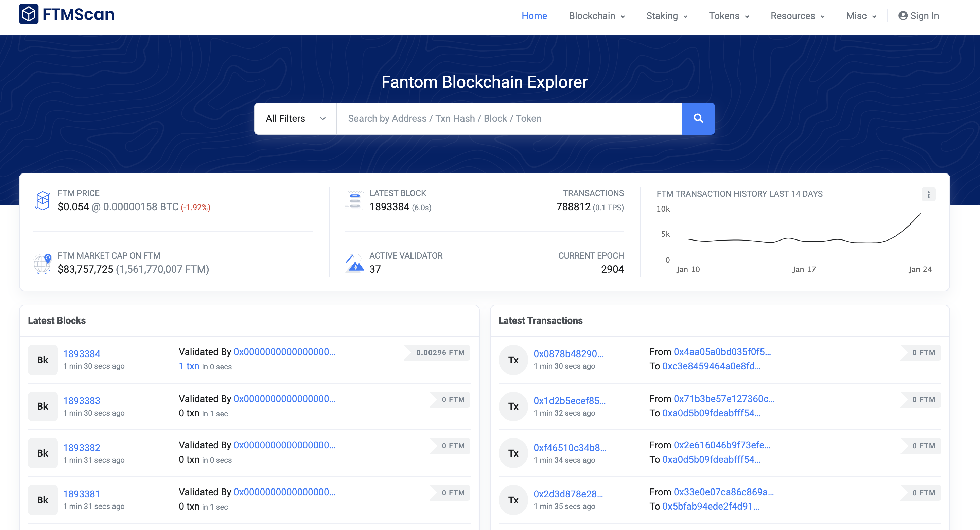Click the FTMScan cube logo icon
The image size is (980, 530).
tap(29, 15)
